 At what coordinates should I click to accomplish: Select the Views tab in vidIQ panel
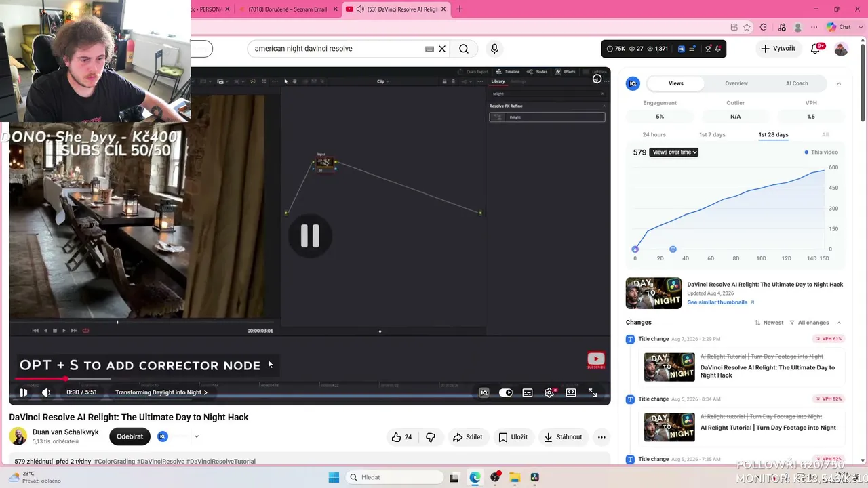tap(676, 83)
